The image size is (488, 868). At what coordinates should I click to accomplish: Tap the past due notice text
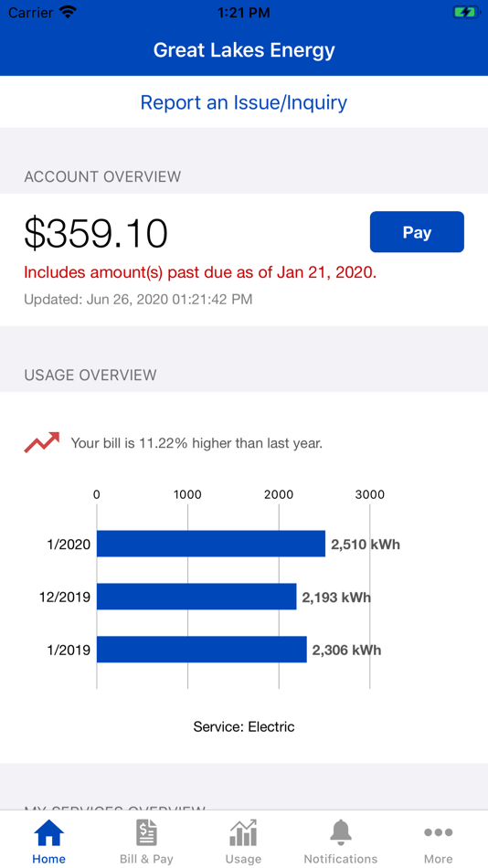200,273
